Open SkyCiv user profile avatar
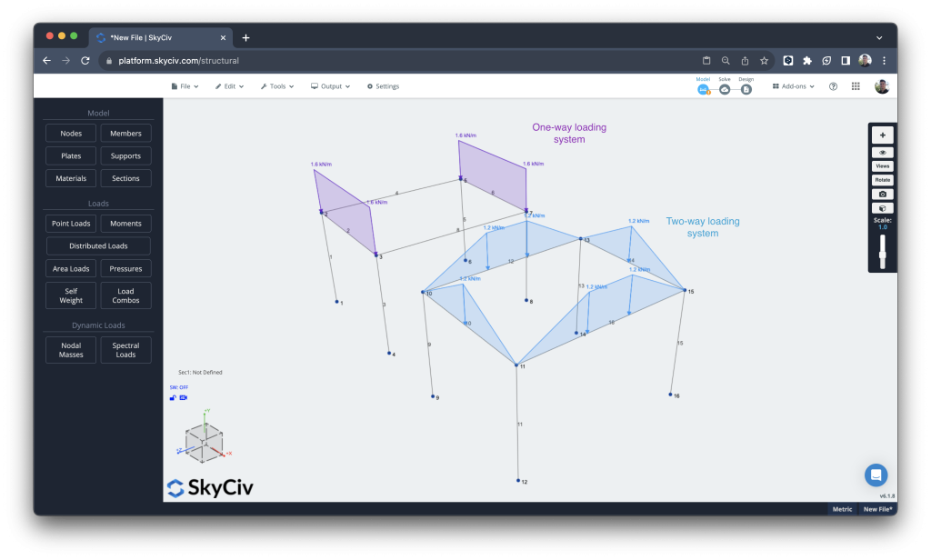931x560 pixels. (882, 86)
